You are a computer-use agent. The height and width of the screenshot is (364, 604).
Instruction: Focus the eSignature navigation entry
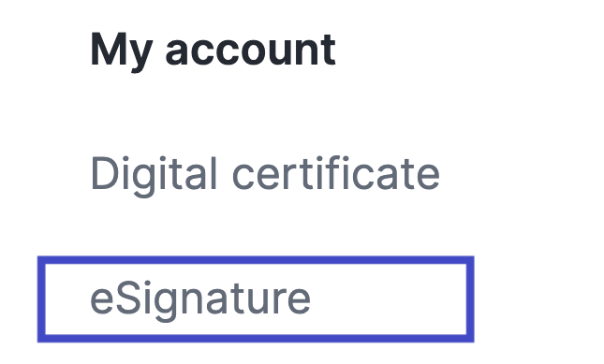(256, 299)
